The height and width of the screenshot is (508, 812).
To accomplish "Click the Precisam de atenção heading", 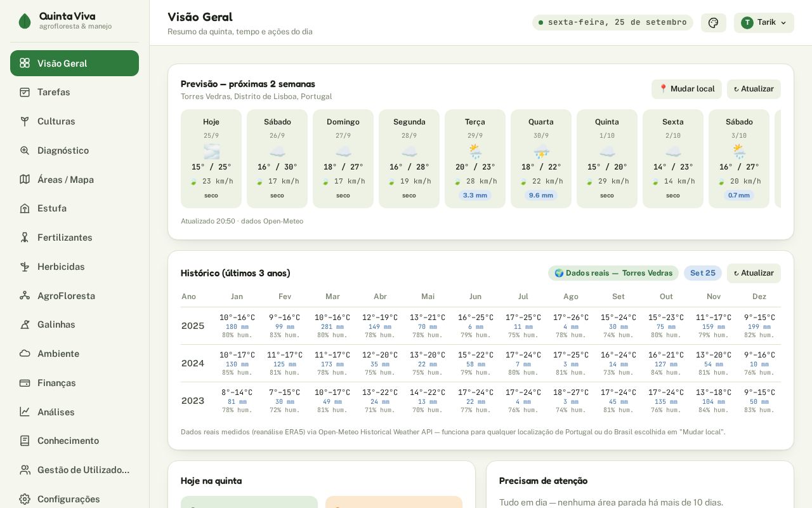I will coord(543,481).
